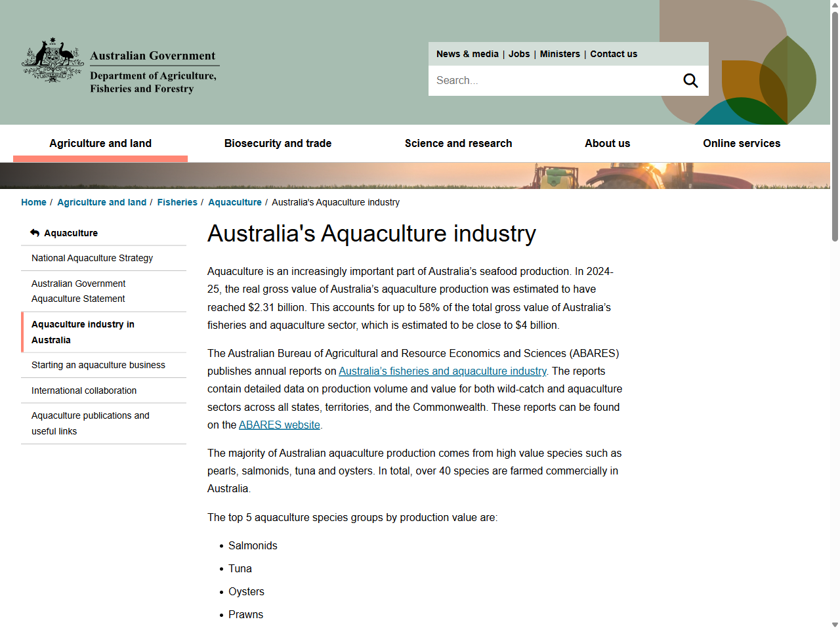
Task: Navigate to Fisheries via the breadcrumb
Action: click(x=177, y=202)
